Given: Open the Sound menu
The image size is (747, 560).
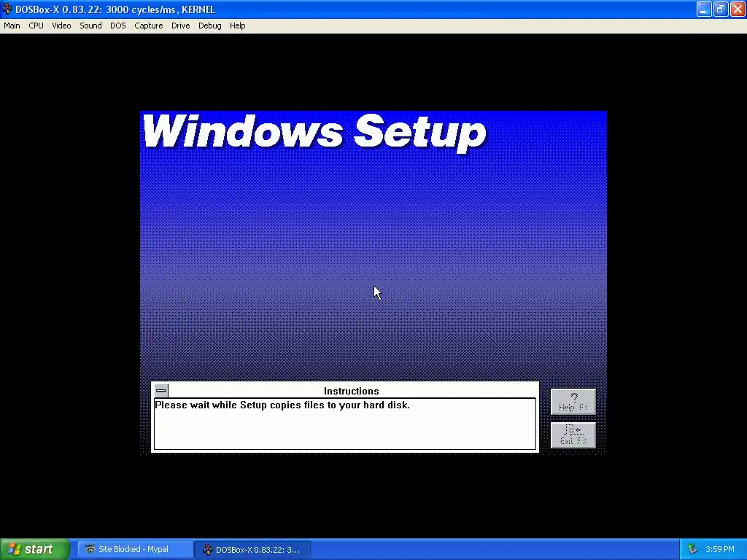Looking at the screenshot, I should (x=90, y=26).
